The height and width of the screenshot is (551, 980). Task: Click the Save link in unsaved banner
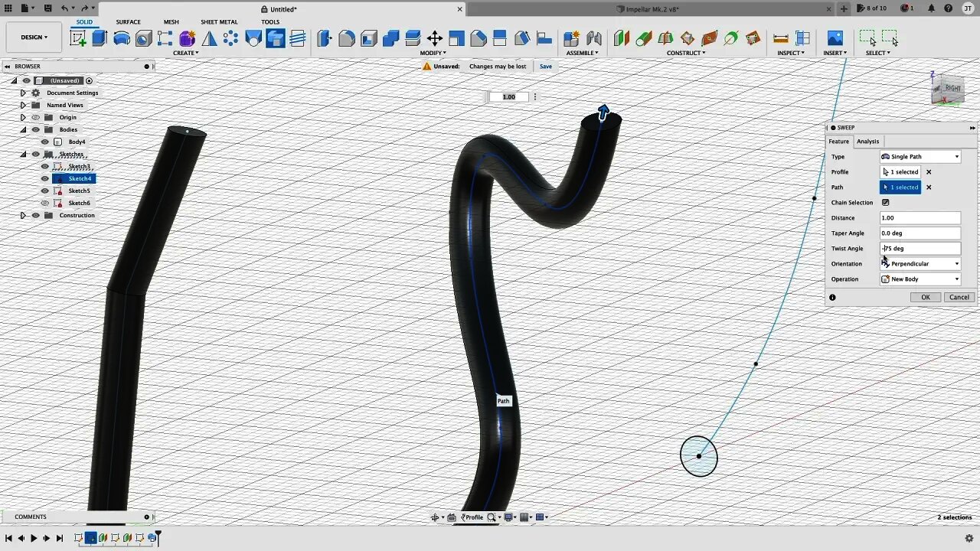point(545,67)
